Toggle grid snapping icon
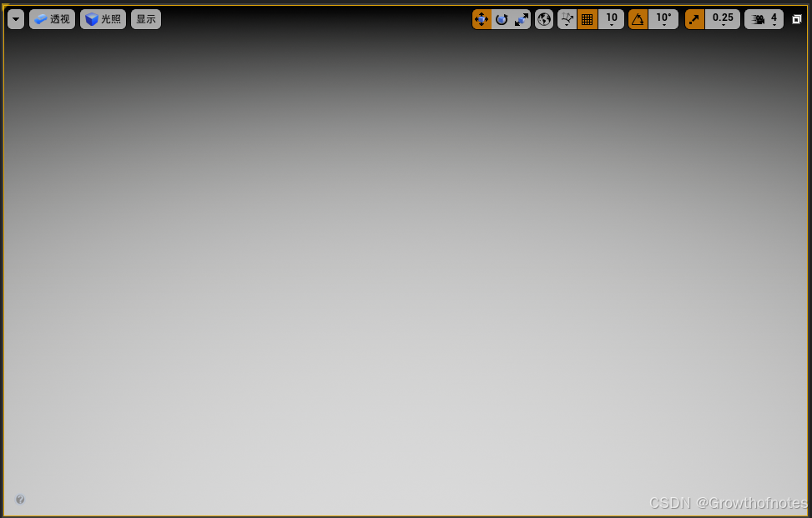This screenshot has width=812, height=518. [x=588, y=19]
